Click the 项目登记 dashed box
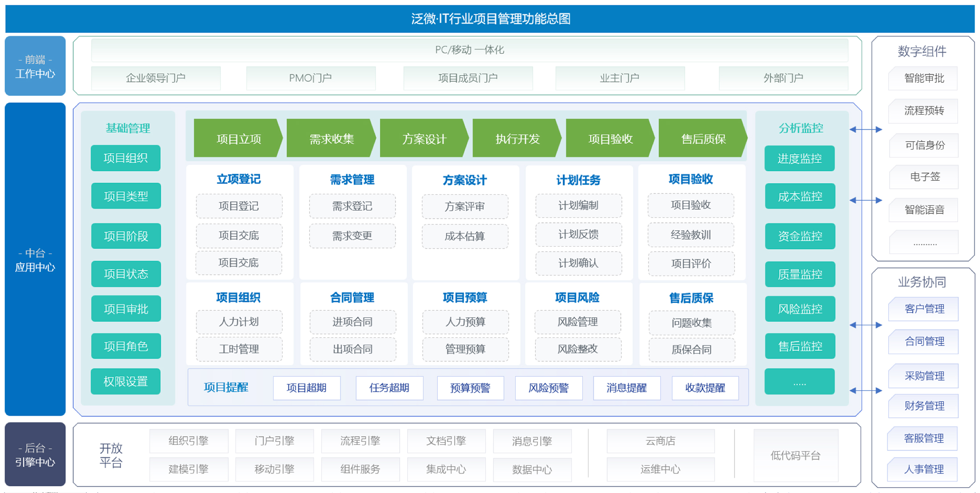 coord(239,206)
